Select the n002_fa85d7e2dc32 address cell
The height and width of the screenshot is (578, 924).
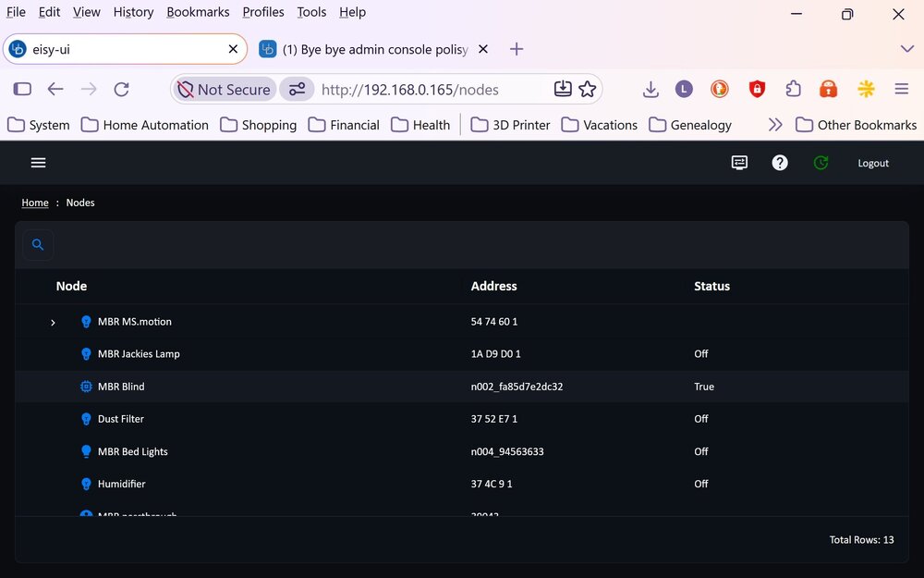pos(517,387)
